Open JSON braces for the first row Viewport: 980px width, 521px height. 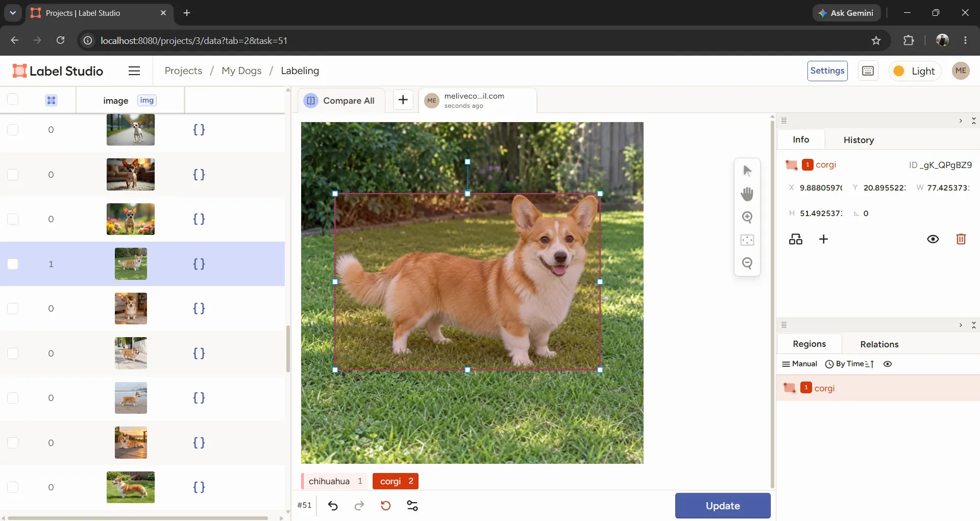click(x=199, y=130)
